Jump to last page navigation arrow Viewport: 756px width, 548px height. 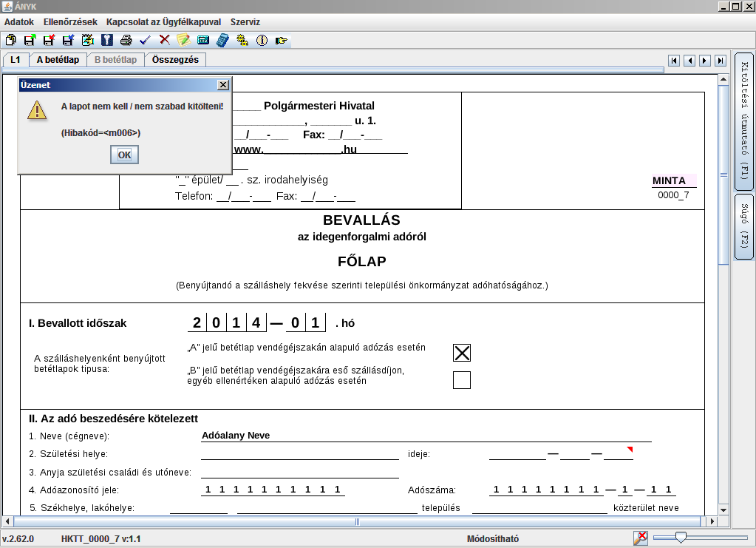point(721,61)
